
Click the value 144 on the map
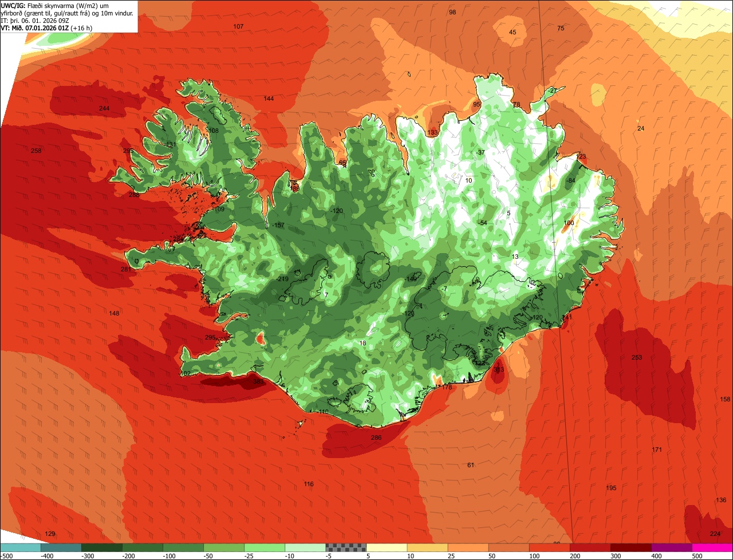(x=269, y=99)
